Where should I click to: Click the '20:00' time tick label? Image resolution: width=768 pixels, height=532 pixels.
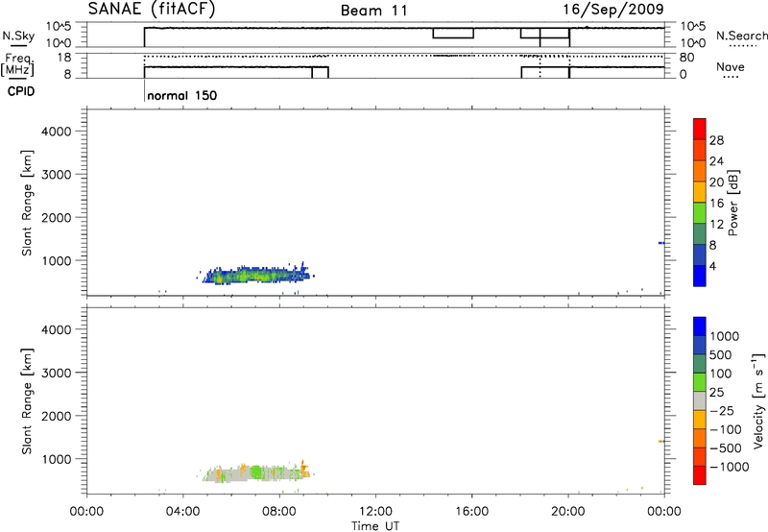pyautogui.click(x=568, y=512)
